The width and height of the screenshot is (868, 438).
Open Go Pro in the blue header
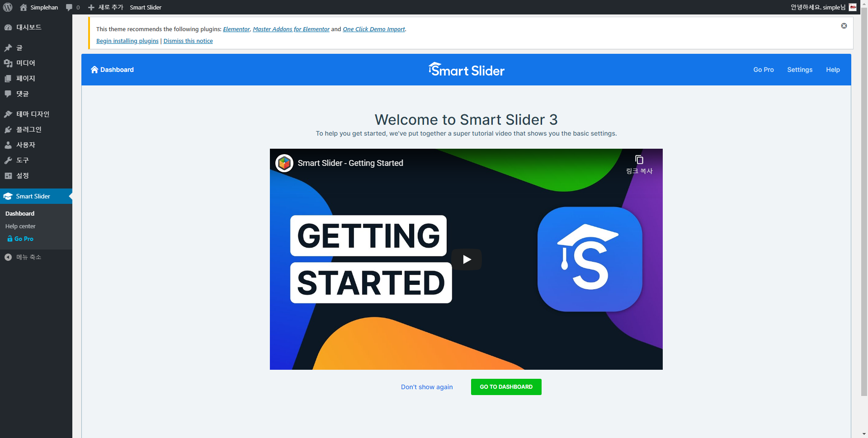[x=764, y=70]
